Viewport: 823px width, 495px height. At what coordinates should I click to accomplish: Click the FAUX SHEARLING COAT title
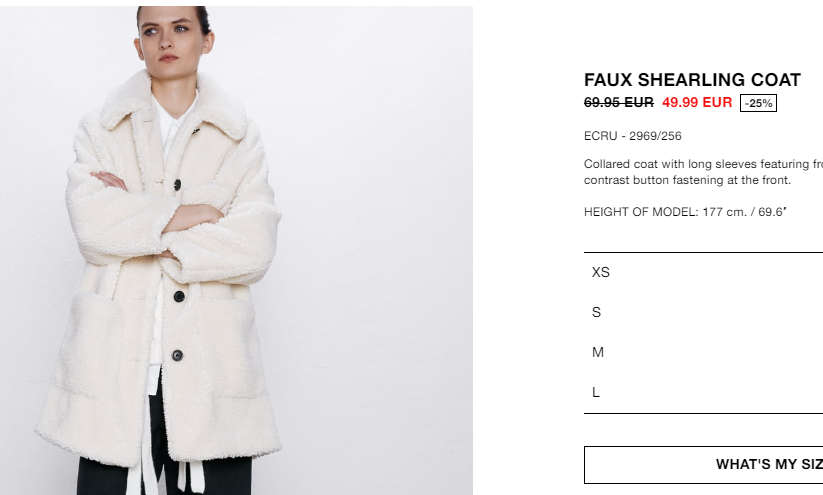692,80
